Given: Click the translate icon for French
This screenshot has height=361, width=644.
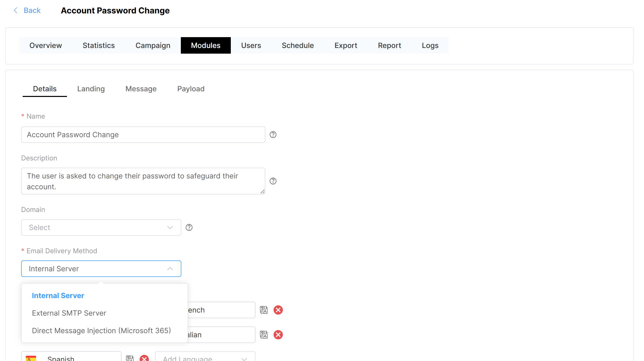Looking at the screenshot, I should [264, 310].
